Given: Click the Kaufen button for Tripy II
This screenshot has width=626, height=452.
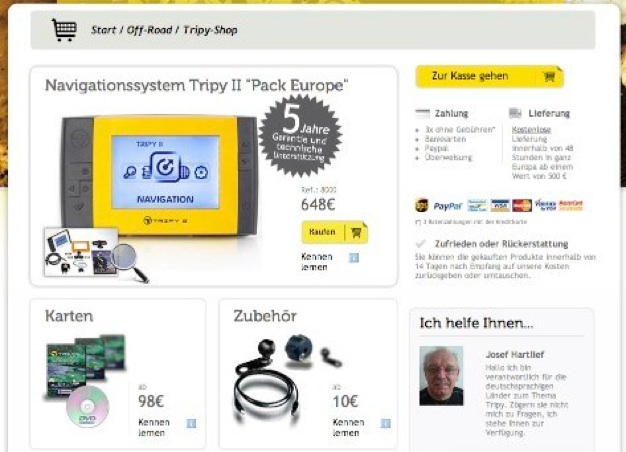Looking at the screenshot, I should point(335,232).
